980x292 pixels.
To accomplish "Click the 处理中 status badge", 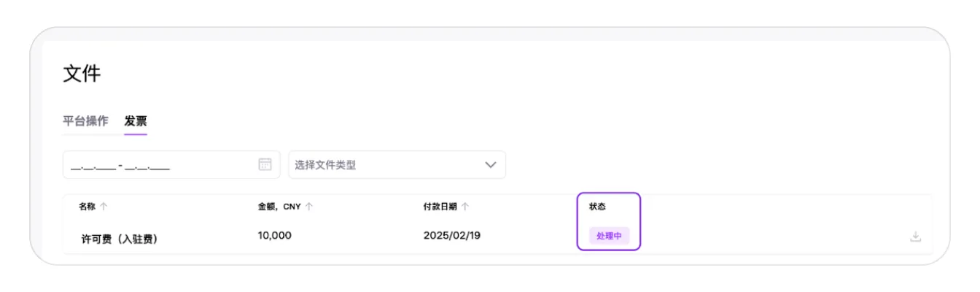I will pos(609,236).
